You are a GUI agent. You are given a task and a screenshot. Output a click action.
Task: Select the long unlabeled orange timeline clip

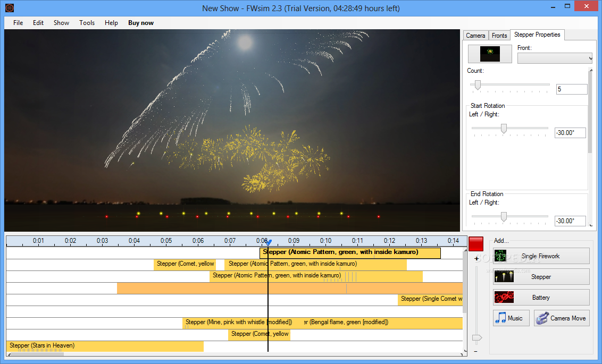(x=290, y=288)
